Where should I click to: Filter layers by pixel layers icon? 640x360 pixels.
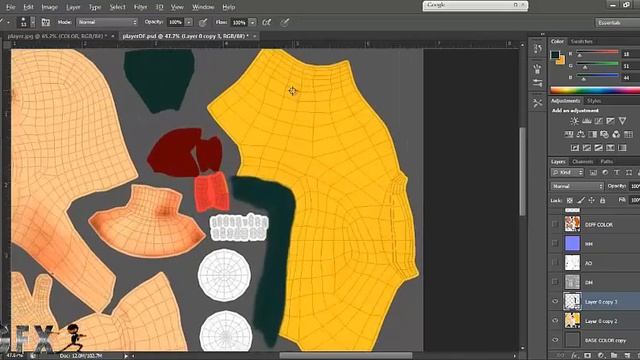point(593,173)
